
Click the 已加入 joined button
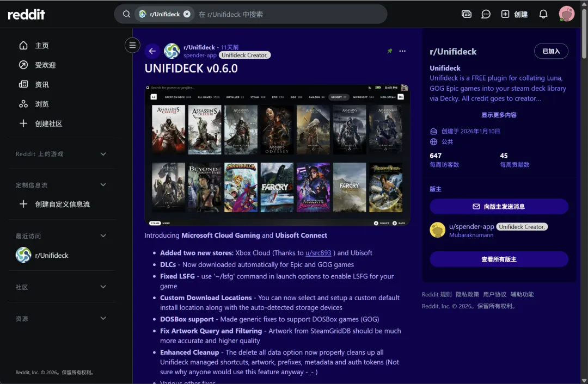coord(551,51)
